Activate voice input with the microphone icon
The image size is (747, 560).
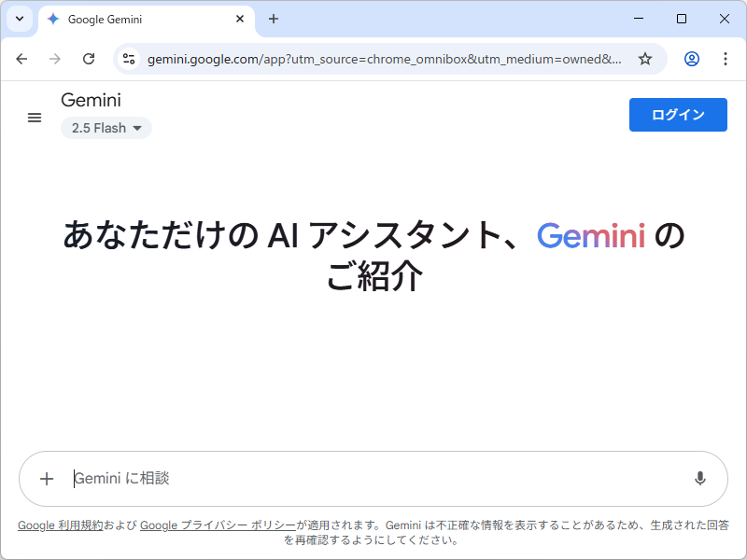point(699,478)
